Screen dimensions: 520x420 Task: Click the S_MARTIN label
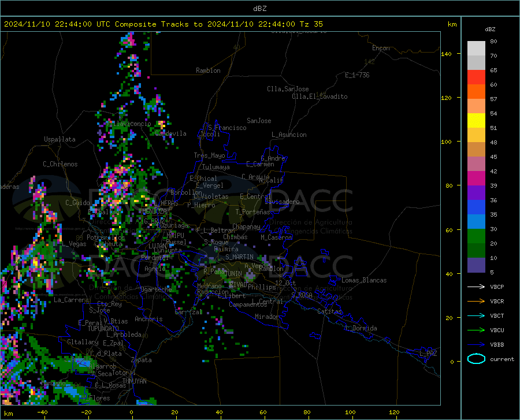click(239, 257)
